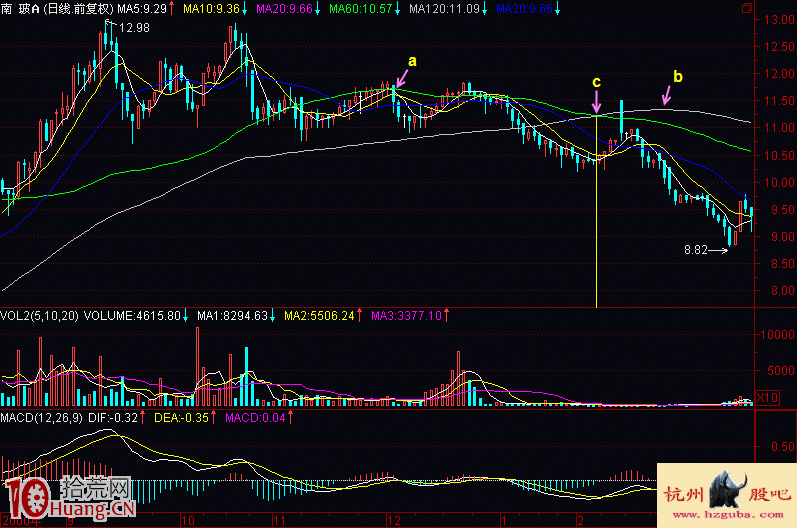Click the 10 Huang.CN watermark logo
The image size is (797, 528).
[70, 497]
